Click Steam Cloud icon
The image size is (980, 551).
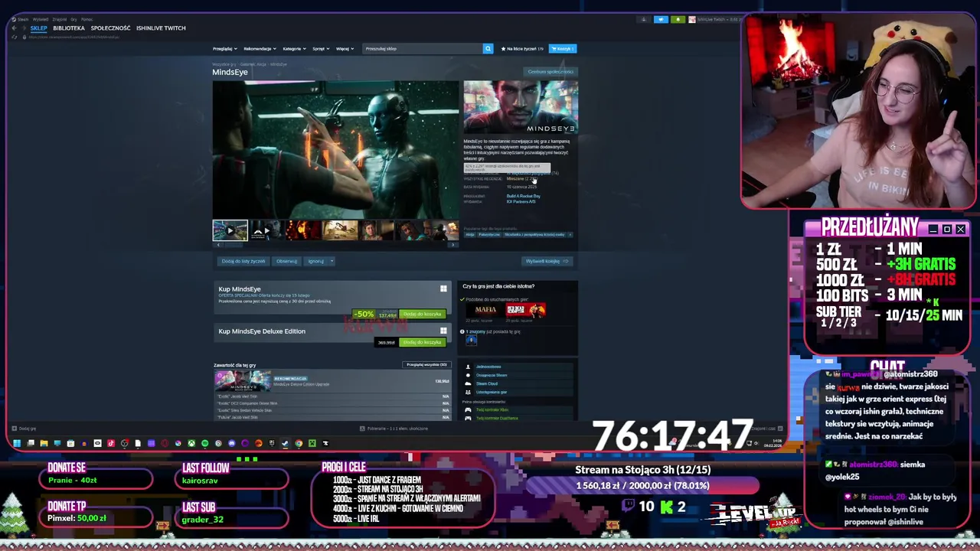(468, 383)
